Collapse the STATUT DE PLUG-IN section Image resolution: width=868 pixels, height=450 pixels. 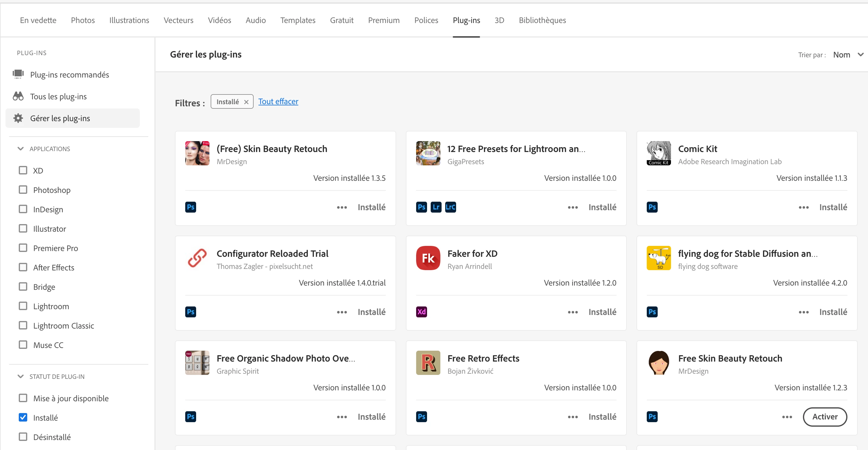(x=21, y=376)
